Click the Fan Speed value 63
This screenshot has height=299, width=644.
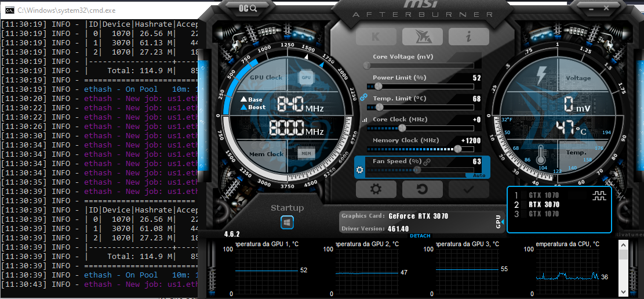coord(477,161)
